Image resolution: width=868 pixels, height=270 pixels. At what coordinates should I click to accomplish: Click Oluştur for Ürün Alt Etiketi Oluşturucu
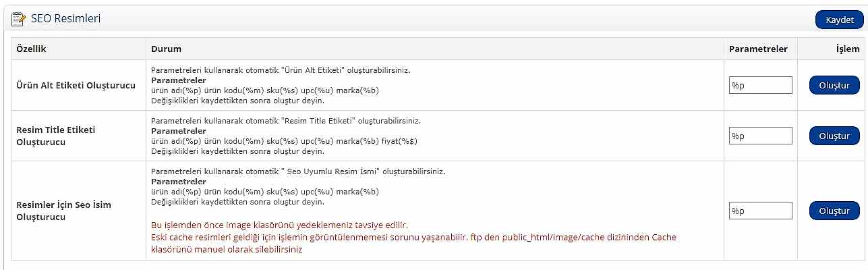tap(834, 86)
